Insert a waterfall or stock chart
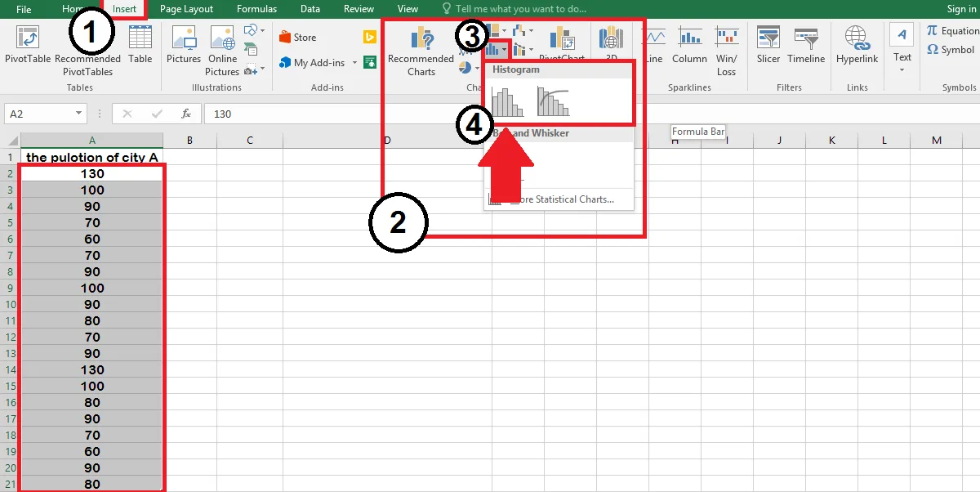This screenshot has width=980, height=492. (x=523, y=30)
